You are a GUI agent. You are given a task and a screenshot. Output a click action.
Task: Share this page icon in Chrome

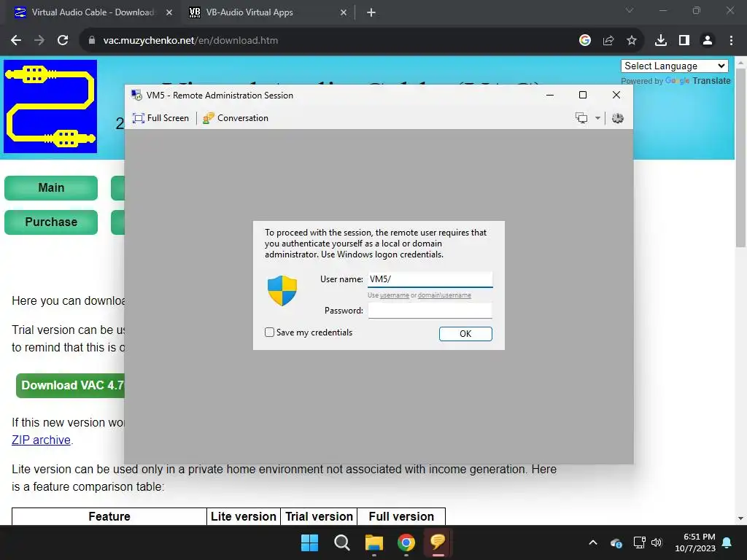click(x=608, y=41)
